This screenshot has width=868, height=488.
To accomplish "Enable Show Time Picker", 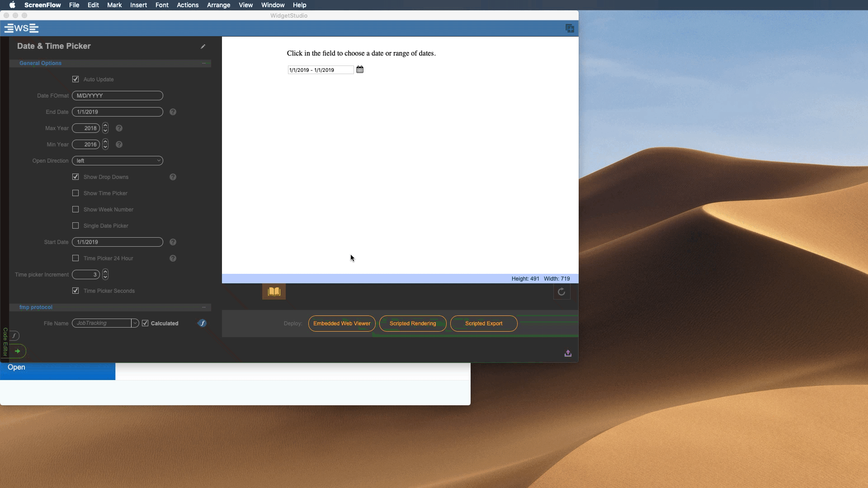I will click(75, 193).
